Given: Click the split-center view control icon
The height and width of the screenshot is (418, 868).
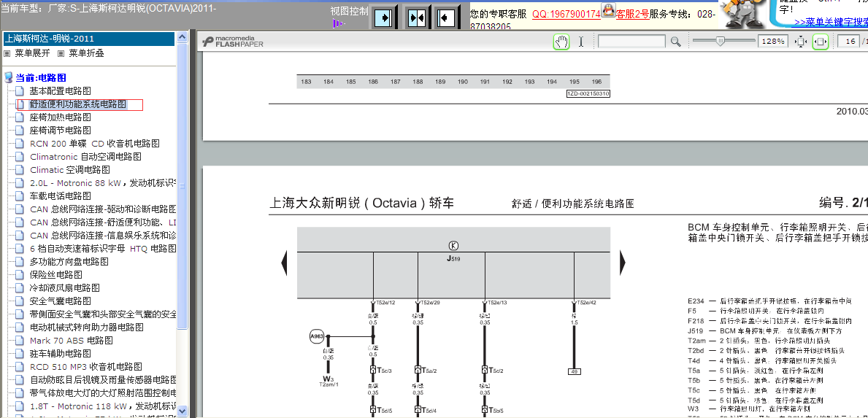Looking at the screenshot, I should 415,18.
